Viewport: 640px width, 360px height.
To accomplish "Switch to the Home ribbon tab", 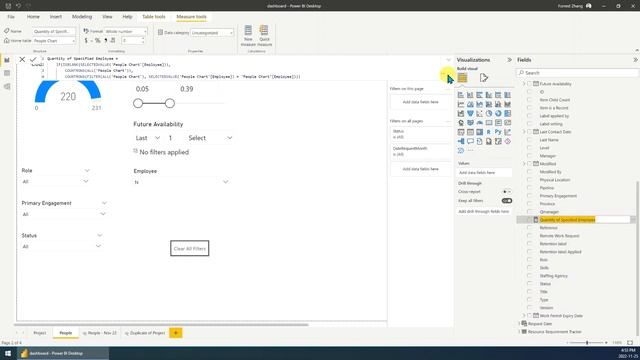I will click(33, 17).
